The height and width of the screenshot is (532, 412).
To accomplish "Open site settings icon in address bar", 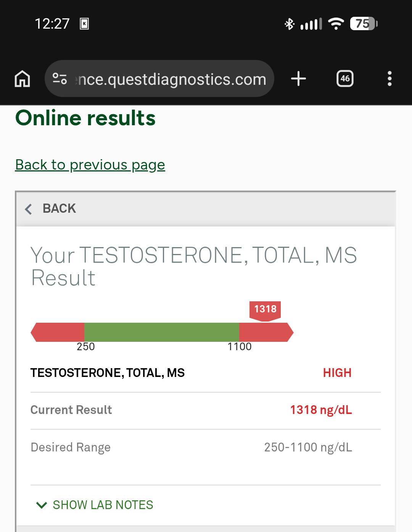I will tap(60, 79).
